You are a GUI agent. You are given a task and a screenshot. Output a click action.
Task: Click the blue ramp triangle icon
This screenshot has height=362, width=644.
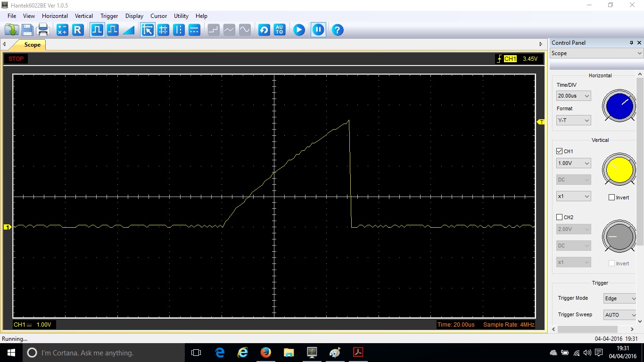(128, 30)
